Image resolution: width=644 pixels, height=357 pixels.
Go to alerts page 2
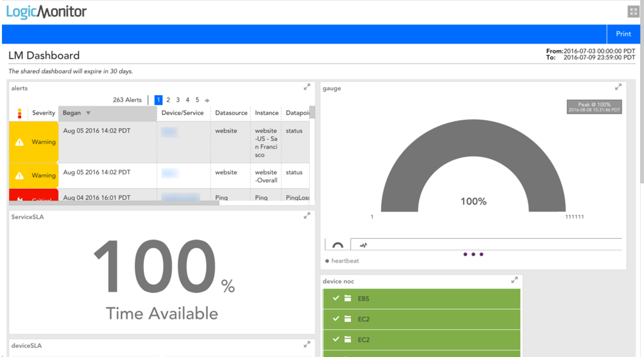click(x=168, y=100)
